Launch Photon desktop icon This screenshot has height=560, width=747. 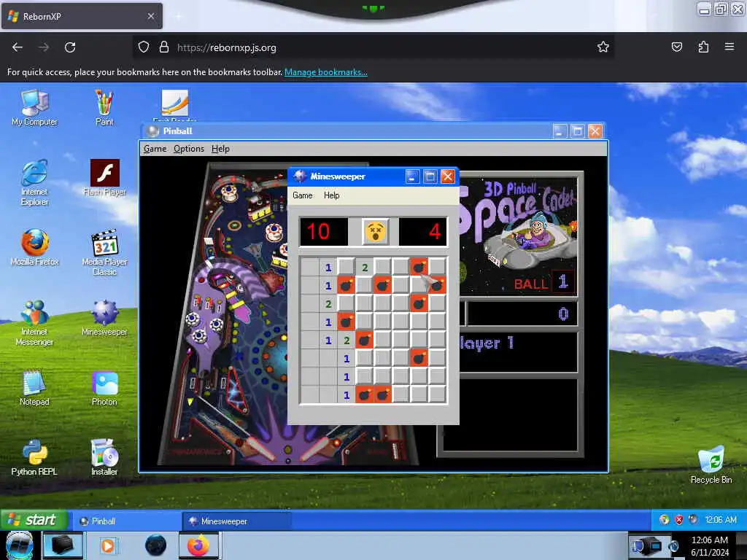[x=104, y=388]
